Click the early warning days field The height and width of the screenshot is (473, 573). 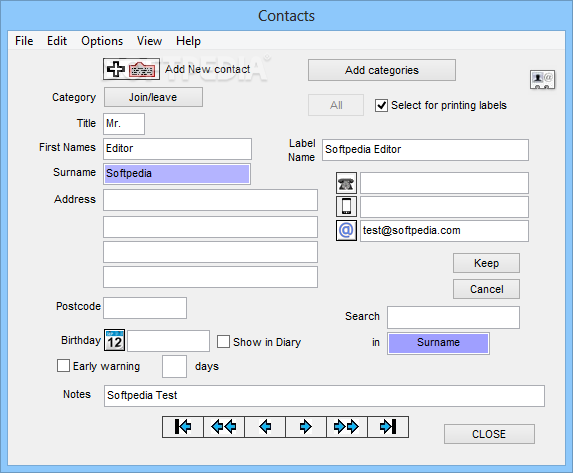point(174,366)
